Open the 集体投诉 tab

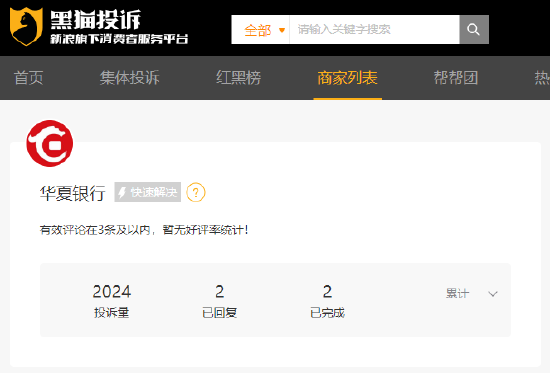[x=129, y=78]
